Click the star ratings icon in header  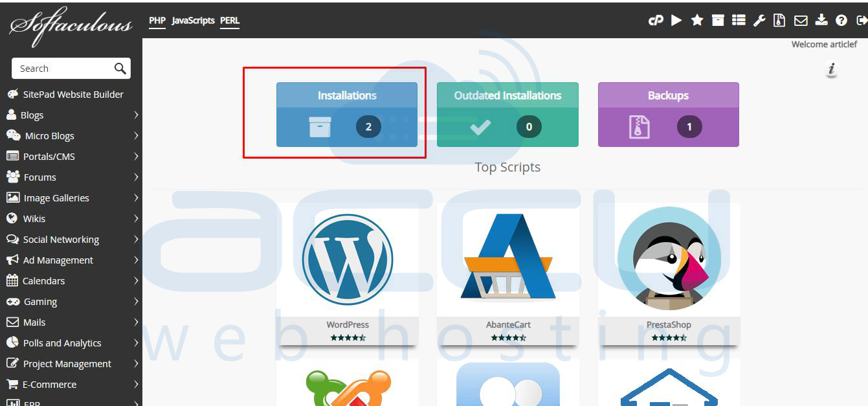tap(697, 21)
